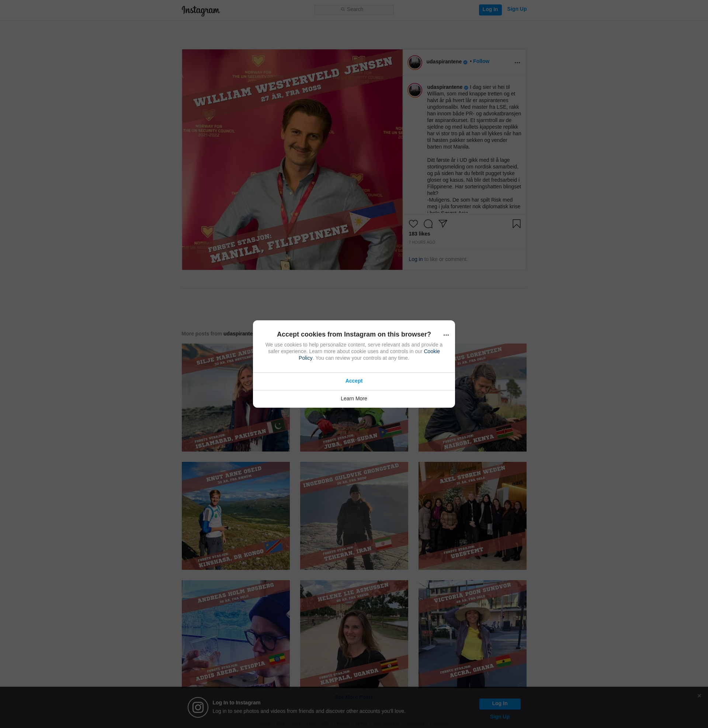Open Helene Lie Asmussen Kampala thumbnail
This screenshot has width=708, height=728.
tap(354, 634)
